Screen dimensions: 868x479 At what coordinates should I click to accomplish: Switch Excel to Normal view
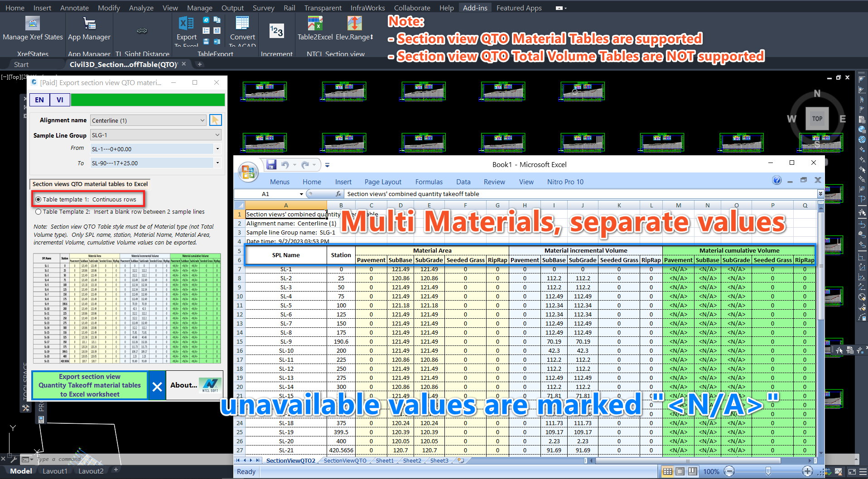coord(667,471)
